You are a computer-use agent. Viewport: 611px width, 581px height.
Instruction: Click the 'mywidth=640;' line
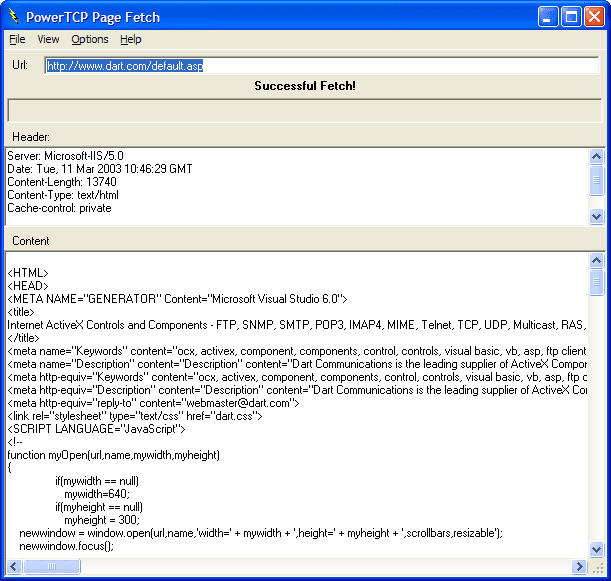click(x=97, y=494)
